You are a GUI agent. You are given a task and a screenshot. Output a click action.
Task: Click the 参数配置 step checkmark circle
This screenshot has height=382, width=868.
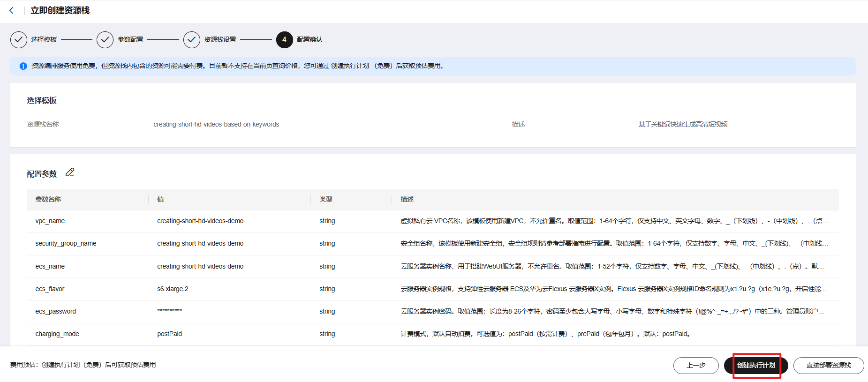point(105,40)
